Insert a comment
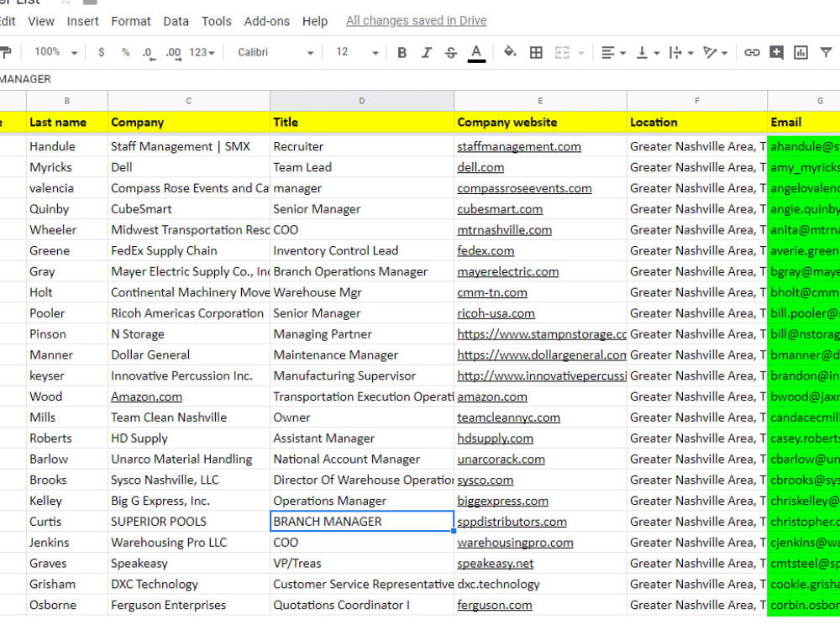 coord(774,52)
